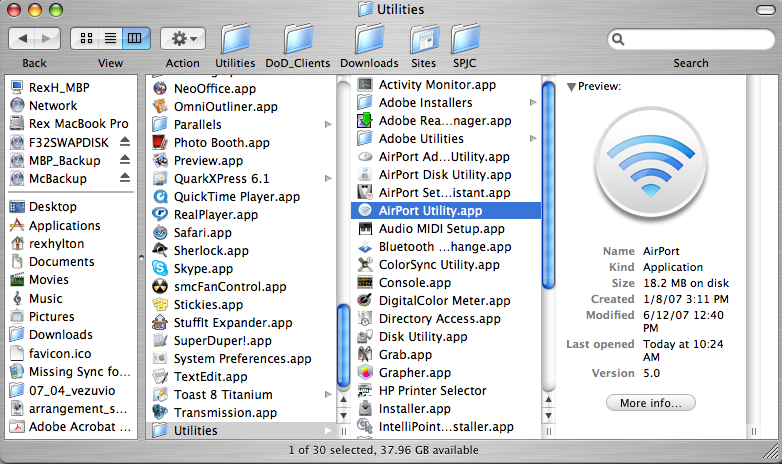782x464 pixels.
Task: Click down arrow of Utilities column scrollbar
Action: 548,415
